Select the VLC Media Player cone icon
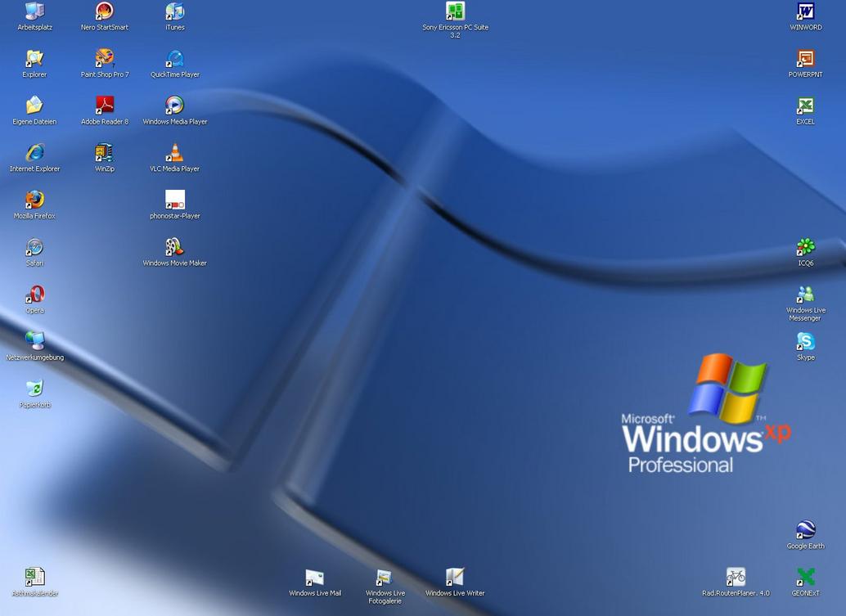 tap(175, 153)
